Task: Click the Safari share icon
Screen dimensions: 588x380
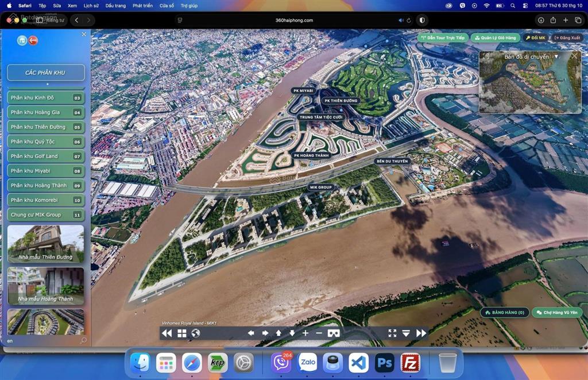Action: coord(553,20)
